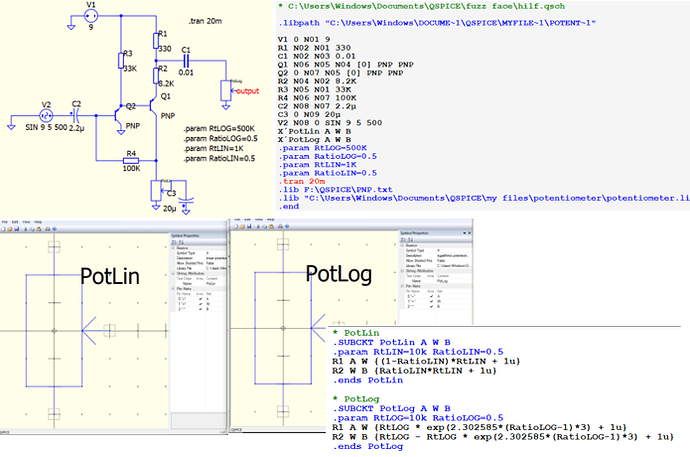The image size is (690, 457).
Task: Collapse Pin Nets section in PotLin properties
Action: [x=173, y=289]
